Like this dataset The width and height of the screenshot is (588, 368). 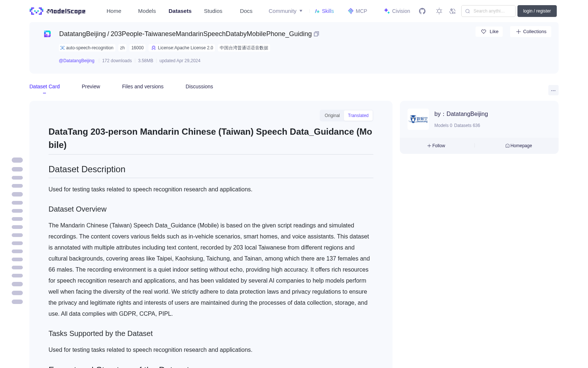[490, 32]
